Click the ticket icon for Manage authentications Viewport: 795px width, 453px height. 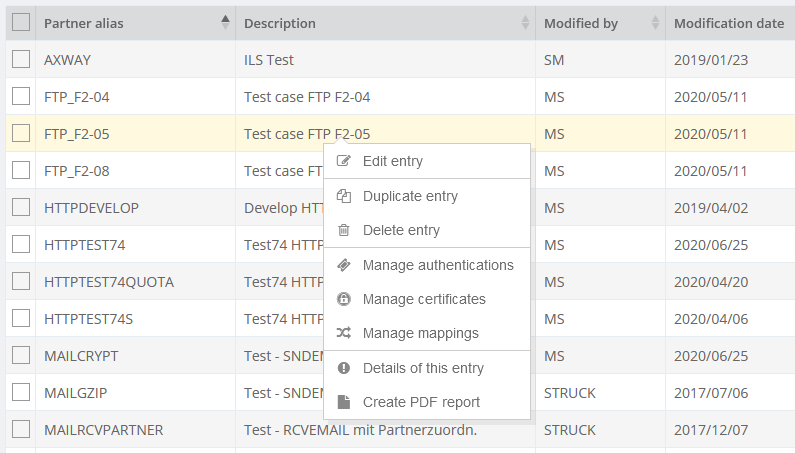[344, 265]
